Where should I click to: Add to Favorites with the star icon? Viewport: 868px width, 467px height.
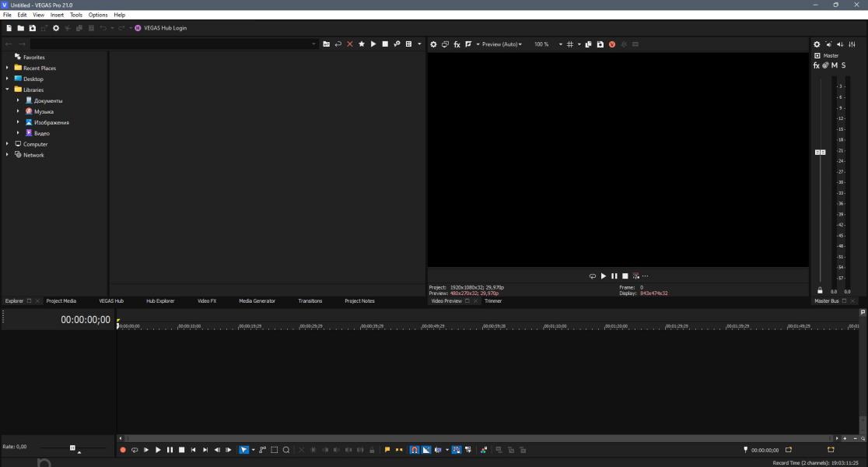pos(362,44)
